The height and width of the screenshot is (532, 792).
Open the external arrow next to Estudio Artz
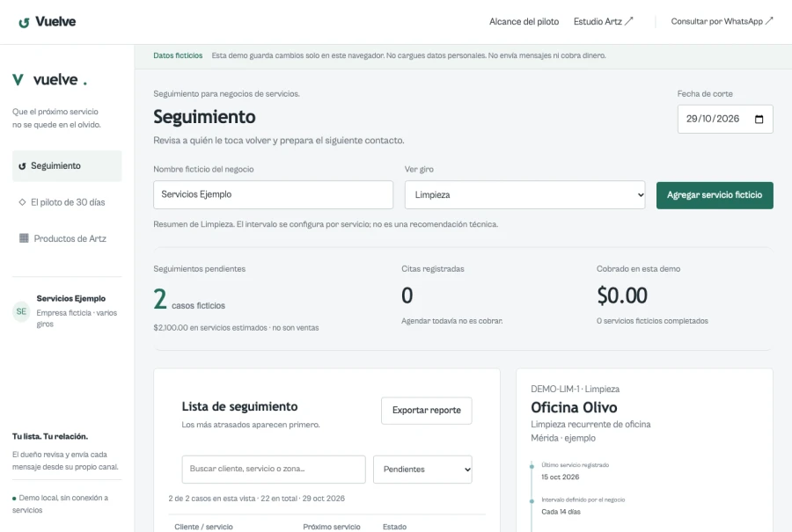pyautogui.click(x=629, y=21)
